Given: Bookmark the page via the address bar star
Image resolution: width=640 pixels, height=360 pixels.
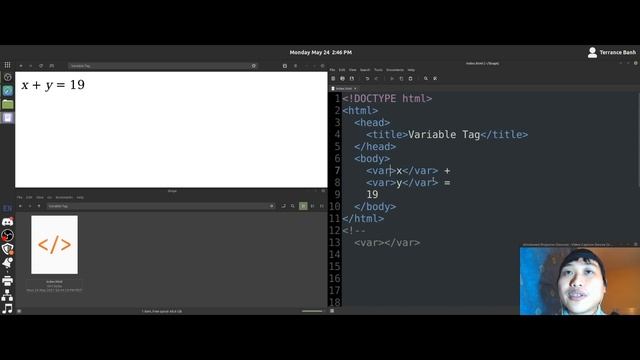Looking at the screenshot, I should (254, 66).
